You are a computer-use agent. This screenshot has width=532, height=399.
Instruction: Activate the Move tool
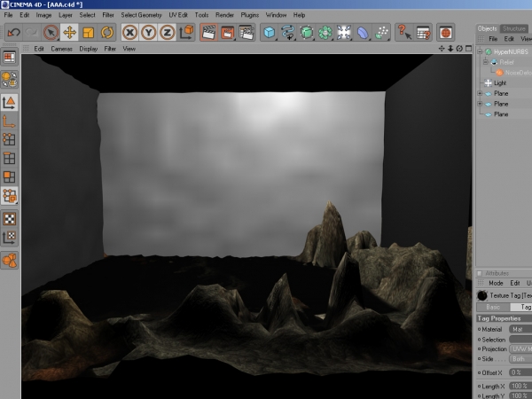pos(69,33)
